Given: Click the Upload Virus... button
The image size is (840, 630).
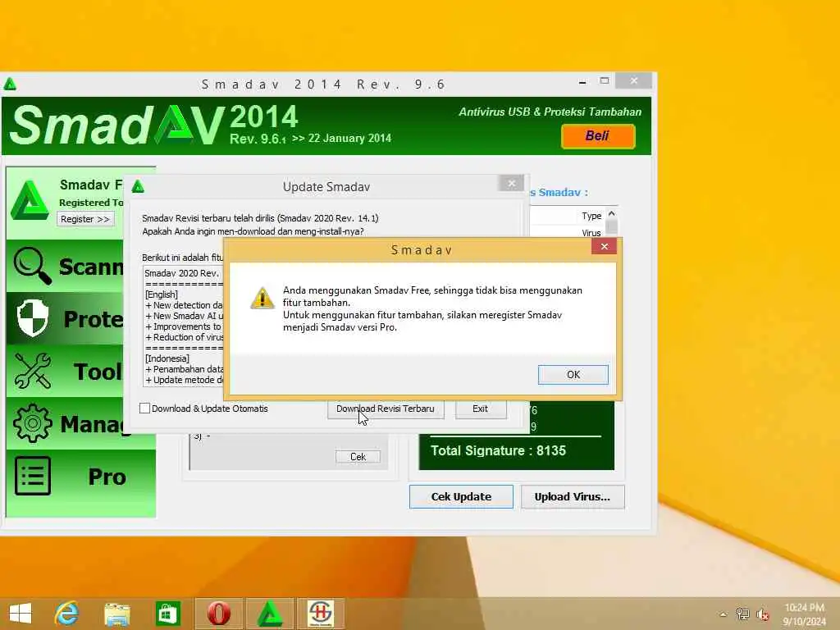Looking at the screenshot, I should (573, 496).
